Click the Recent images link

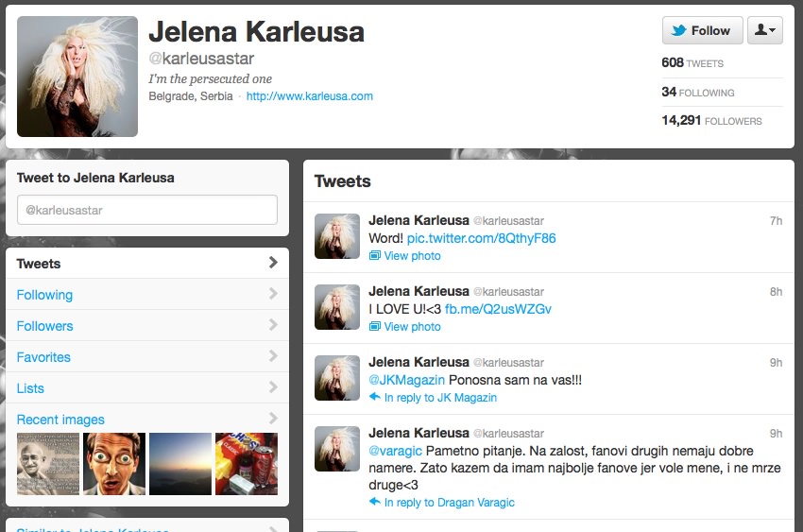point(60,420)
